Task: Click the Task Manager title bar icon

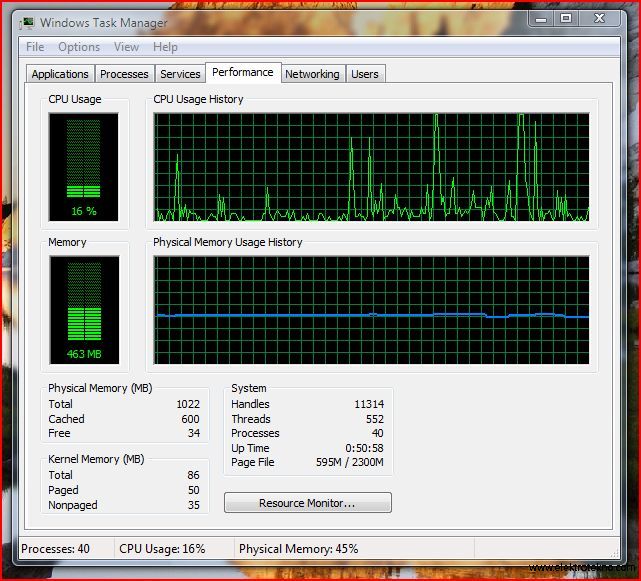Action: [27, 23]
